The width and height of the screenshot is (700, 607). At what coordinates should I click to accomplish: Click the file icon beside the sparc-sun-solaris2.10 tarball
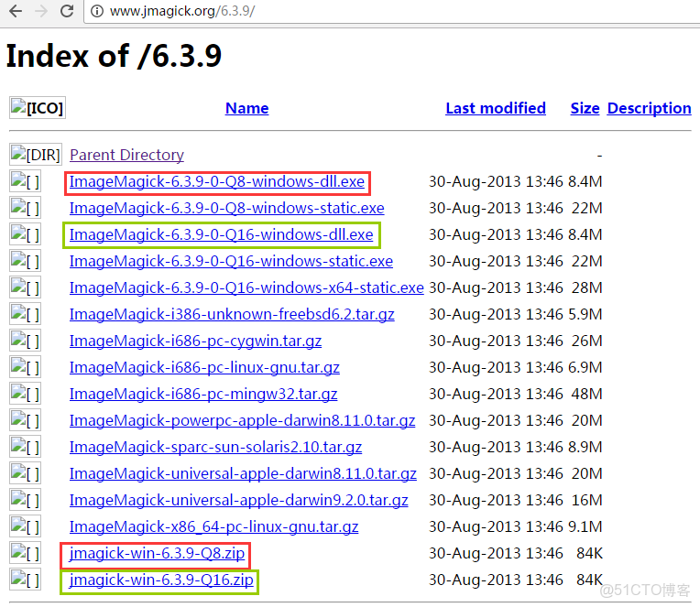point(25,447)
